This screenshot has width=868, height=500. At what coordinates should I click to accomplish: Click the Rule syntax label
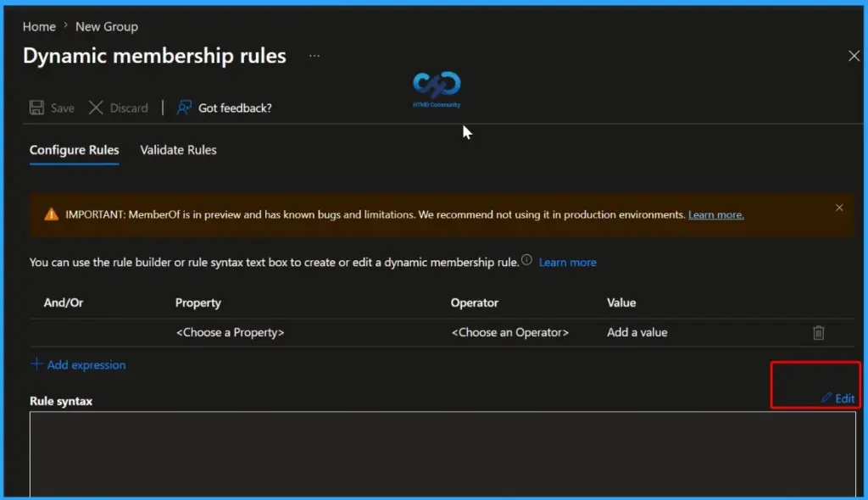(x=61, y=402)
